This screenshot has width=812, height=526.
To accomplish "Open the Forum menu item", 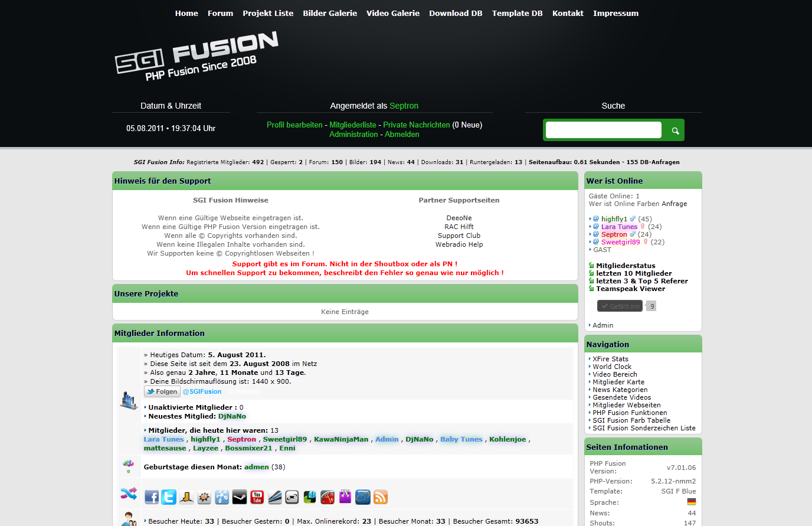I will tap(220, 13).
